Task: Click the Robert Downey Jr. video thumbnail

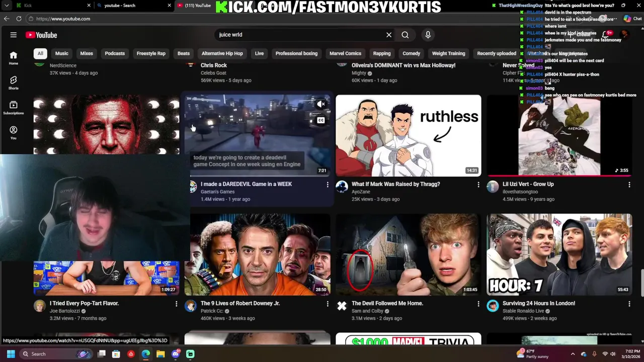Action: tap(257, 255)
